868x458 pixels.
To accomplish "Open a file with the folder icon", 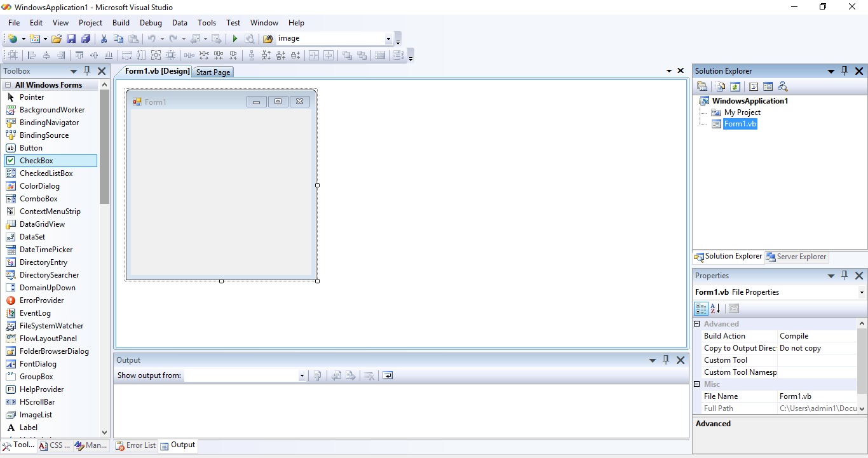I will point(57,39).
